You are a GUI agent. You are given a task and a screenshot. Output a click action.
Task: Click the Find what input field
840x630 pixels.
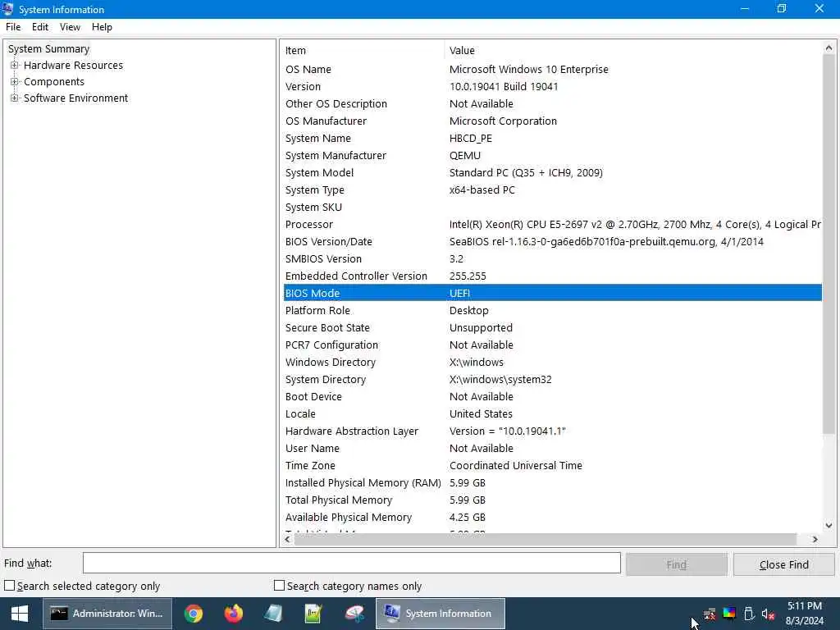click(x=351, y=563)
